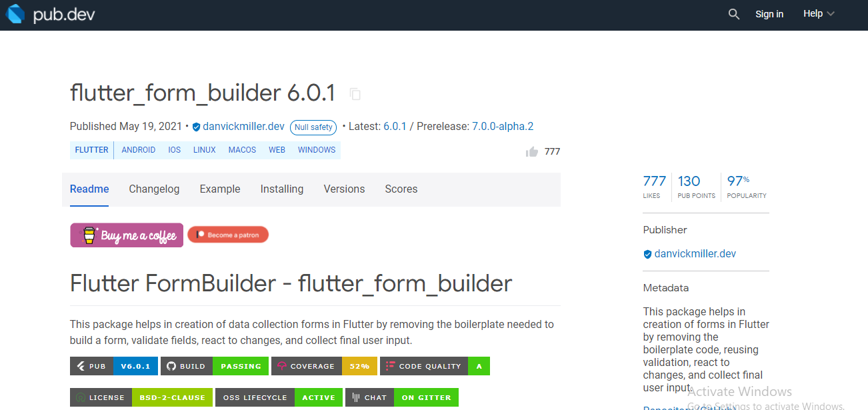
Task: Click the IOS platform tag
Action: (175, 150)
